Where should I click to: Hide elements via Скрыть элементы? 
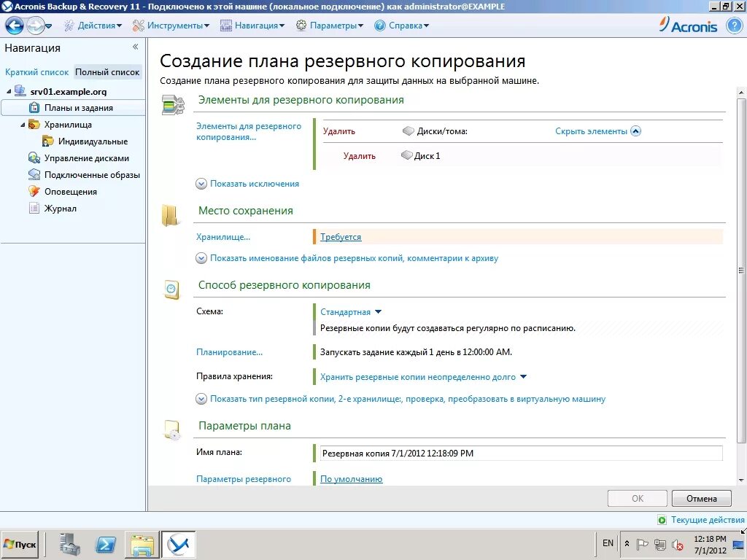coord(598,131)
